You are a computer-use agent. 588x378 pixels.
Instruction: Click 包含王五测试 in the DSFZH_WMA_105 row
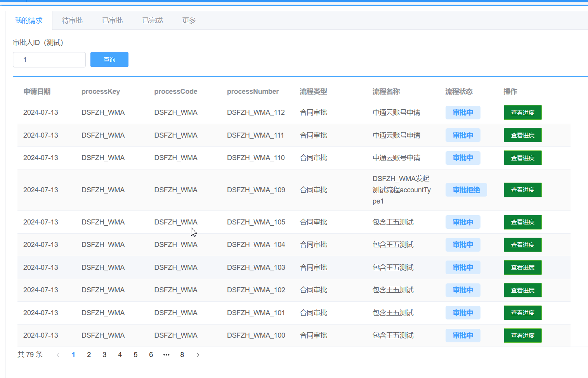coord(393,222)
